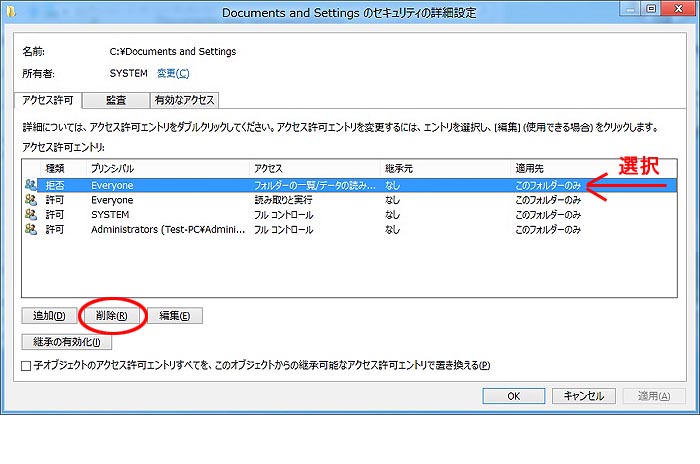Confirm with the OK button
Image resolution: width=700 pixels, height=464 pixels.
[513, 396]
